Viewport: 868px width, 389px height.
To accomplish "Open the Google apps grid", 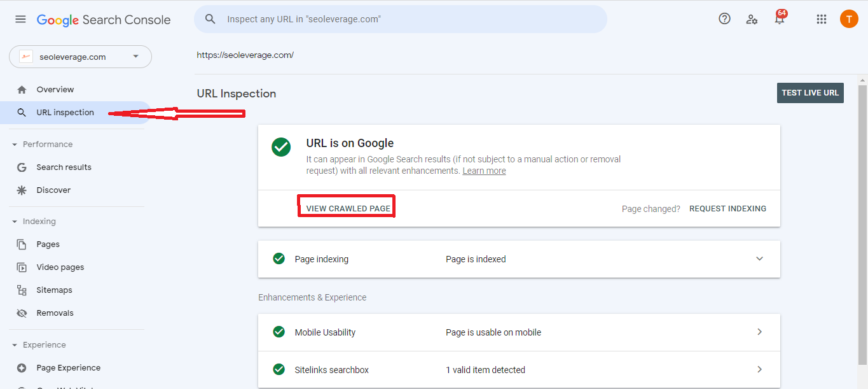I will (x=821, y=19).
